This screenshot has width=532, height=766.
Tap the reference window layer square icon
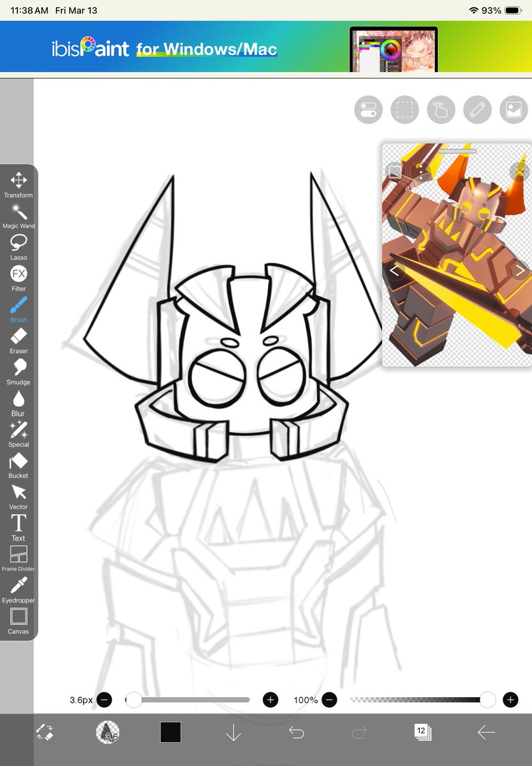395,171
